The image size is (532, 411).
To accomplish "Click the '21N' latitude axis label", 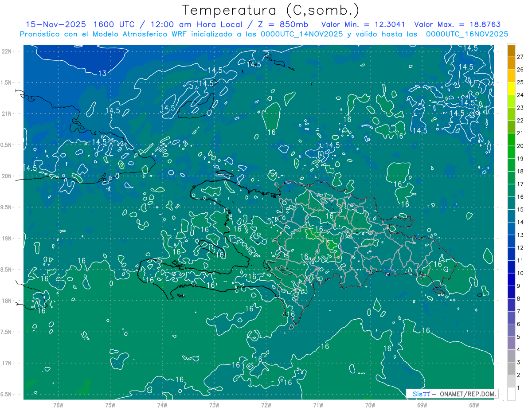I will (x=8, y=114).
